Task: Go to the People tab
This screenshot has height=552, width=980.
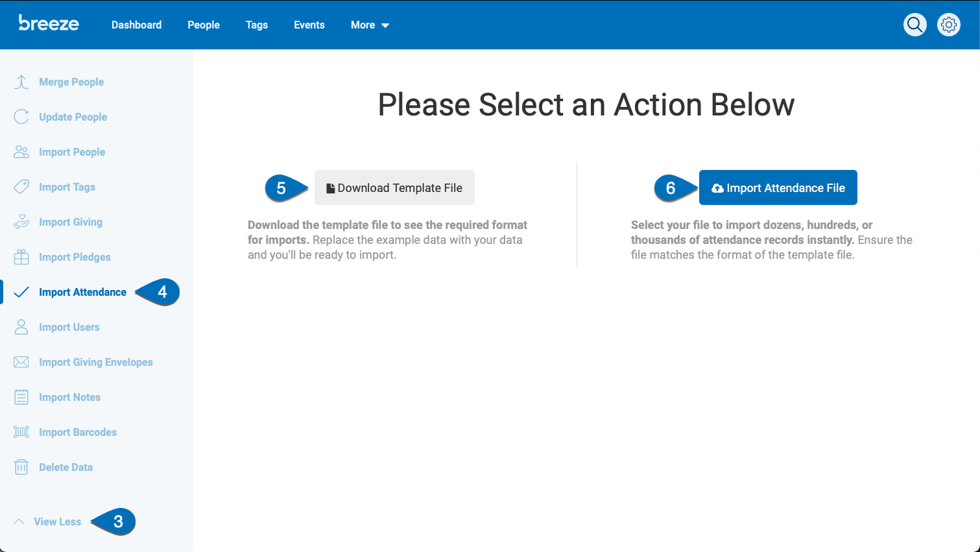Action: click(x=204, y=25)
